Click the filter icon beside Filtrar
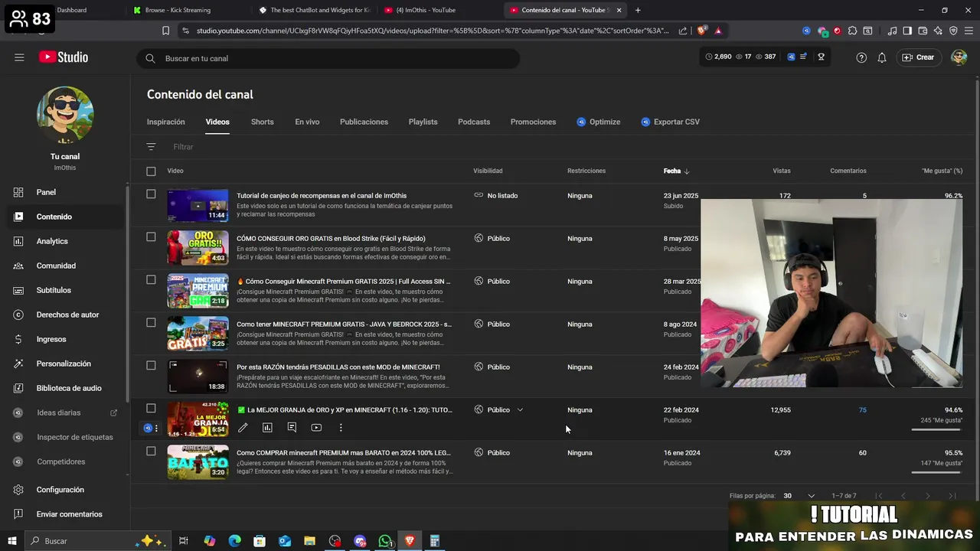 151,147
